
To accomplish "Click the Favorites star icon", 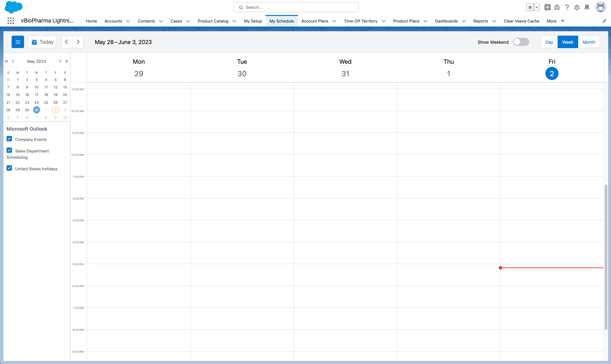I will [x=530, y=7].
